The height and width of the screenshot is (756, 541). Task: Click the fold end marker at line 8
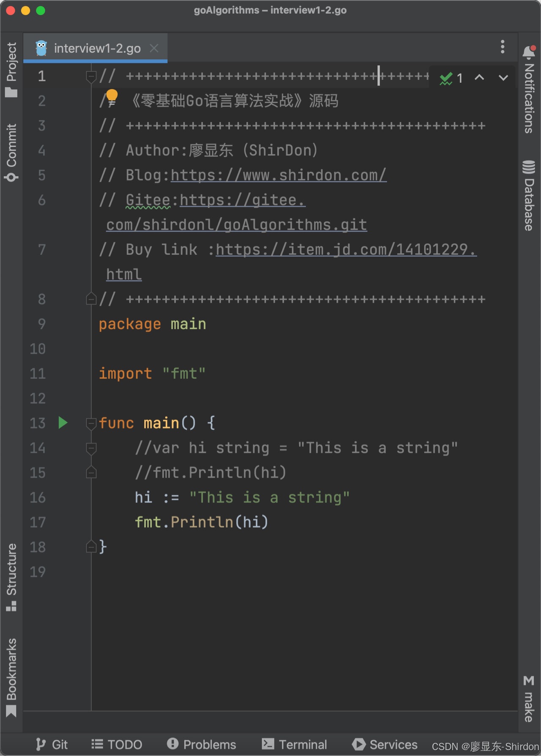click(91, 299)
